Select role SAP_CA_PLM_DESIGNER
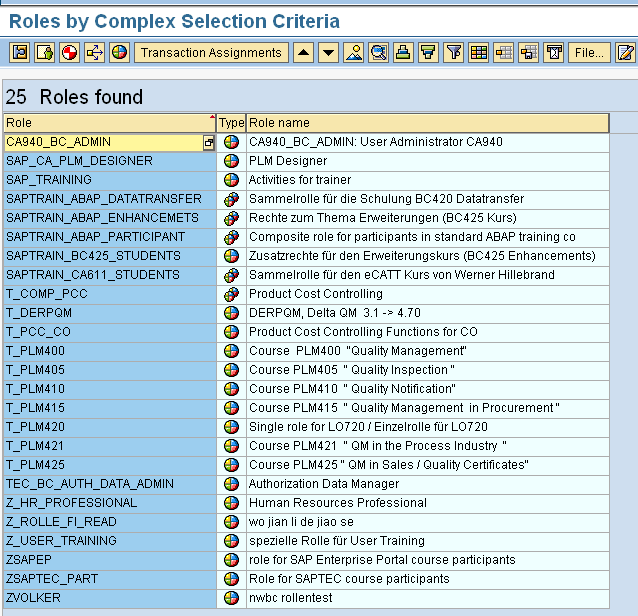 click(x=110, y=161)
